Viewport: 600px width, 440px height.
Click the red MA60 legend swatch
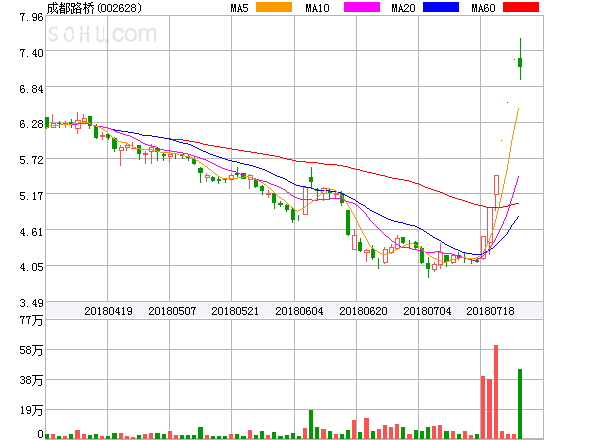pos(521,7)
